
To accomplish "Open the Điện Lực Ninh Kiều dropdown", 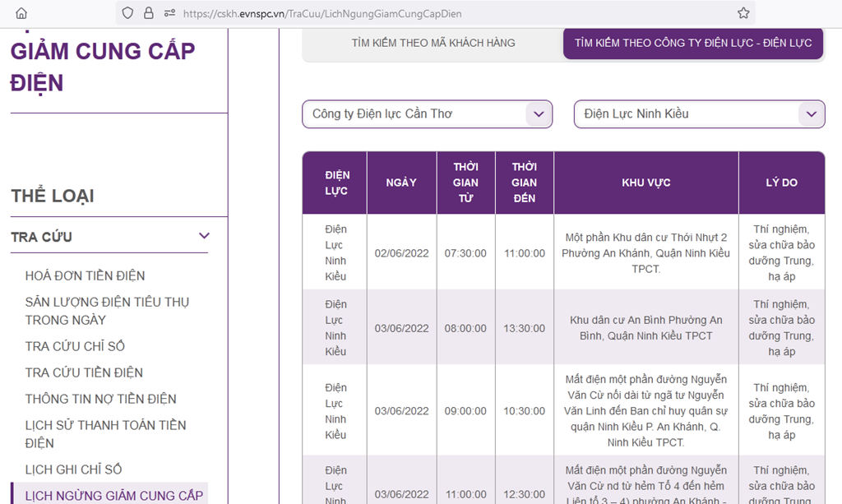I will coord(699,114).
